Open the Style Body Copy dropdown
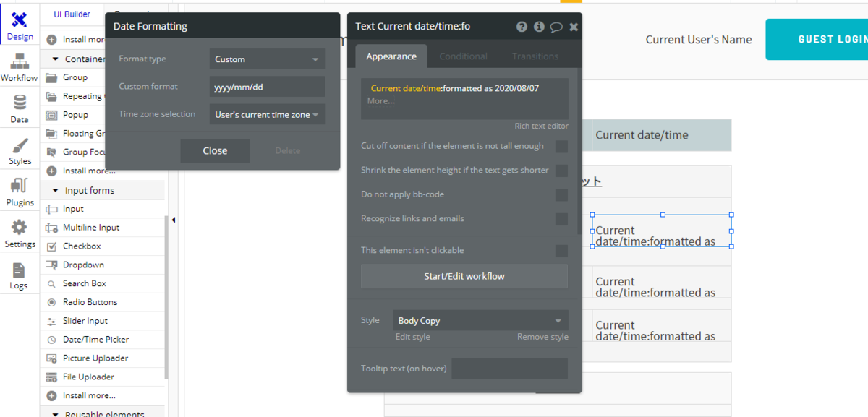 [x=480, y=321]
